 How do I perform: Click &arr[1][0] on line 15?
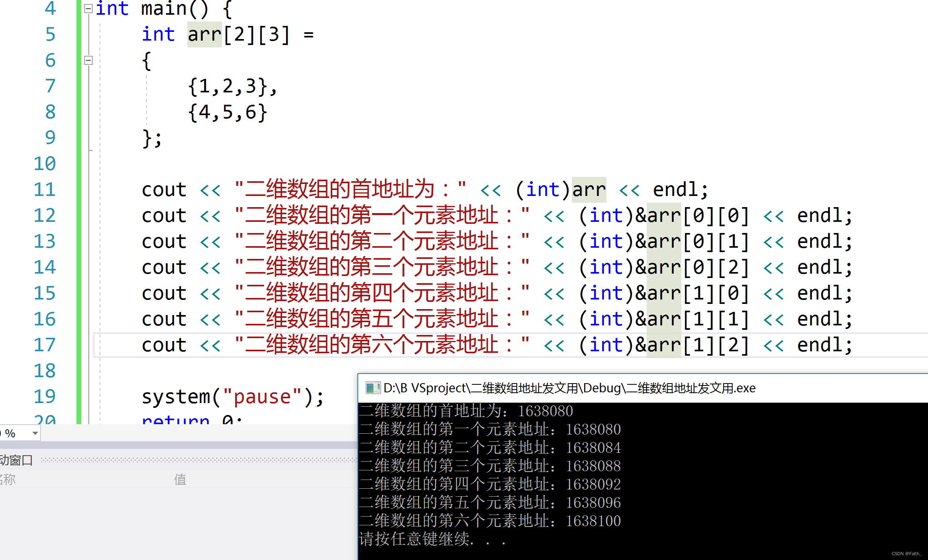pyautogui.click(x=693, y=293)
